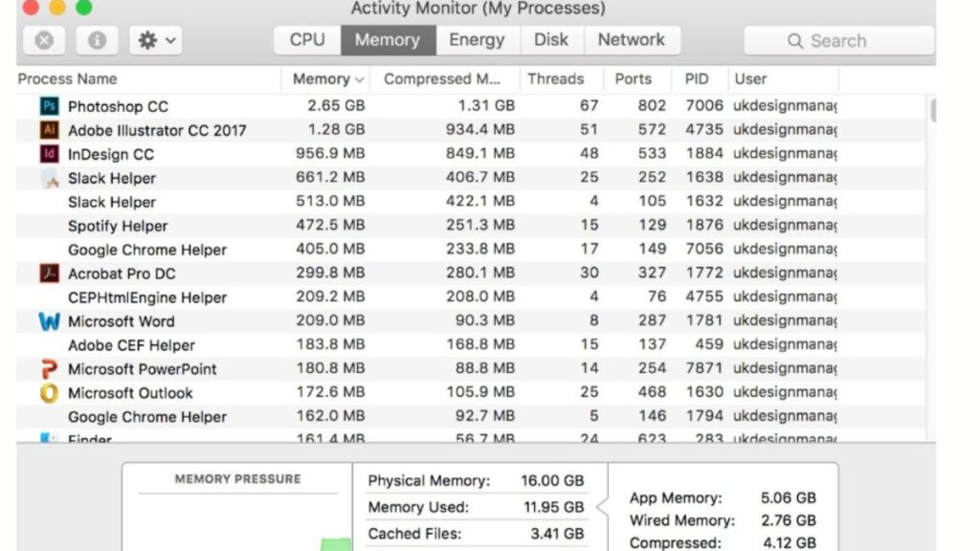The image size is (980, 551).
Task: Click the Memory Used 11.95 GB value
Action: [x=553, y=507]
